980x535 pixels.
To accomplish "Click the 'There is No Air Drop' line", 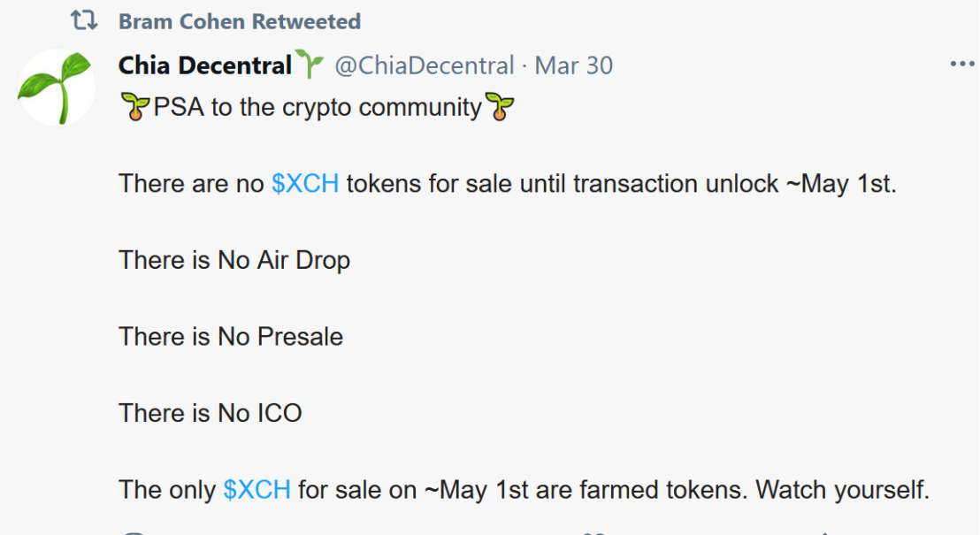I will (234, 260).
